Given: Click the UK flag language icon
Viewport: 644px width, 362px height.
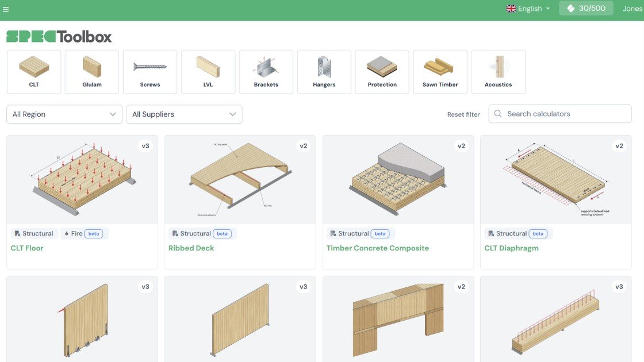Looking at the screenshot, I should click(x=511, y=9).
